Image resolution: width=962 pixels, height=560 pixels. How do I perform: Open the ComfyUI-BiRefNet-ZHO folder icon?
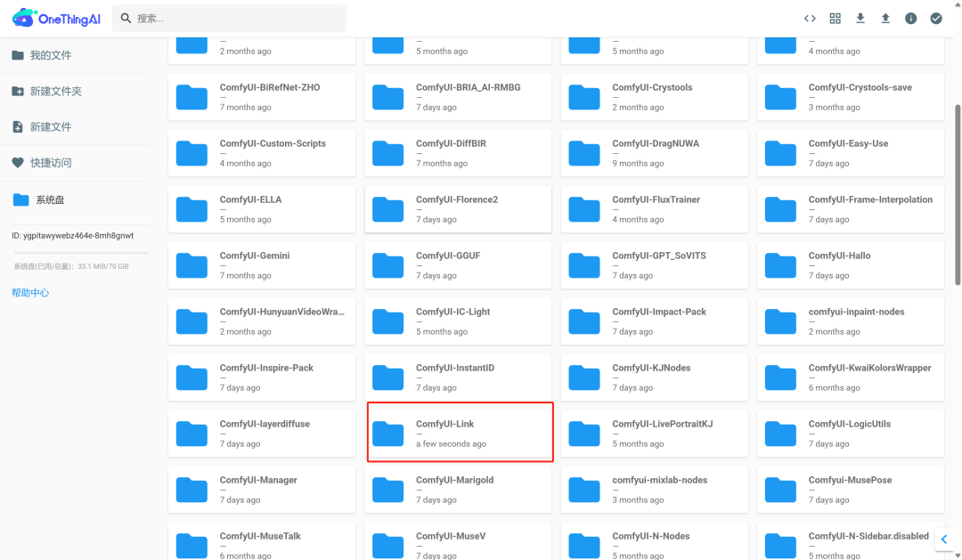coord(192,97)
